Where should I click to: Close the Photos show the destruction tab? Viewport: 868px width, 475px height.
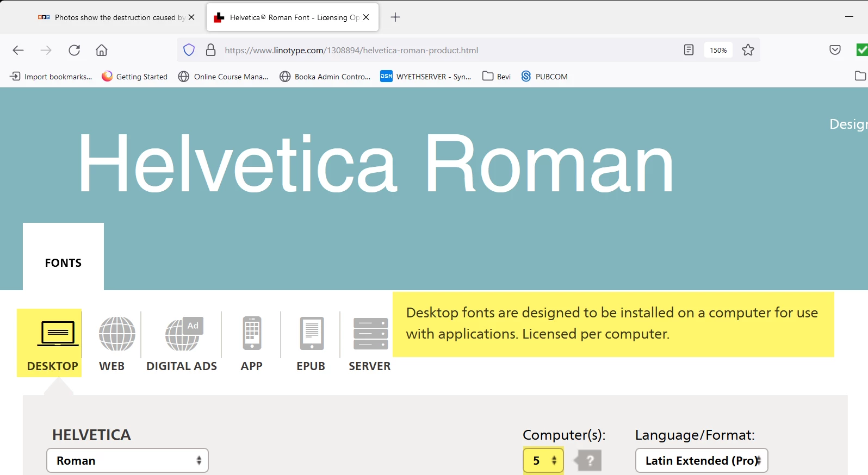click(x=191, y=17)
